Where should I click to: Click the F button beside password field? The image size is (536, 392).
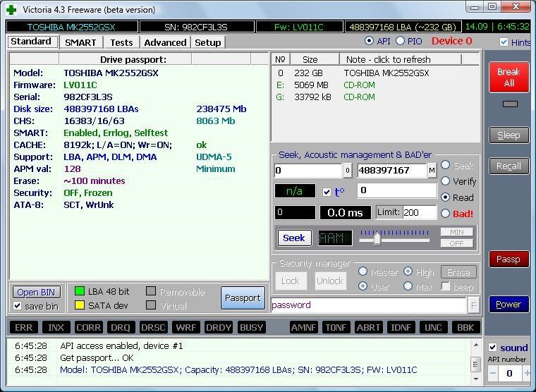(473, 305)
